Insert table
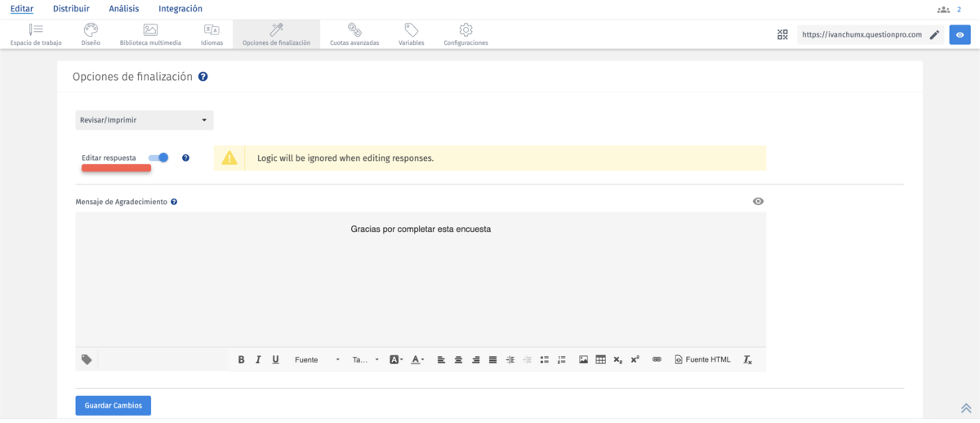Image resolution: width=980 pixels, height=423 pixels. coord(600,359)
